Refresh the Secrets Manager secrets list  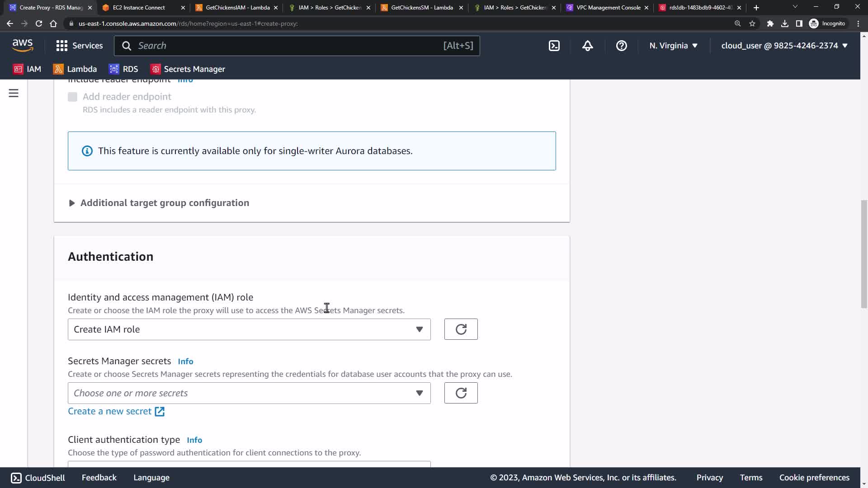(x=461, y=393)
